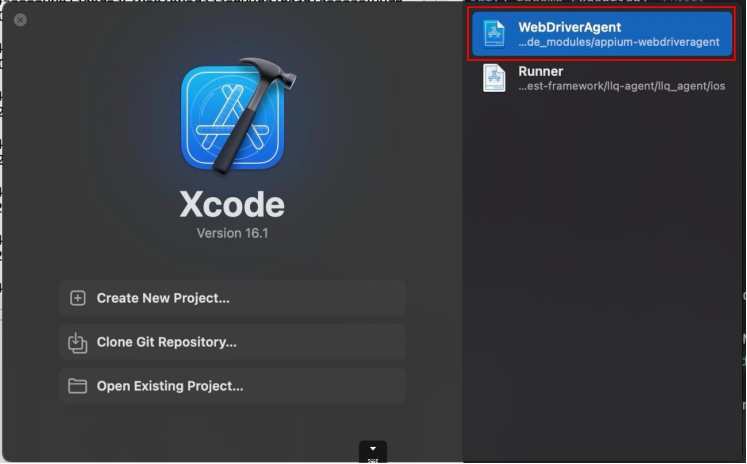This screenshot has width=747, height=464.
Task: Select the Runner project name
Action: click(540, 71)
